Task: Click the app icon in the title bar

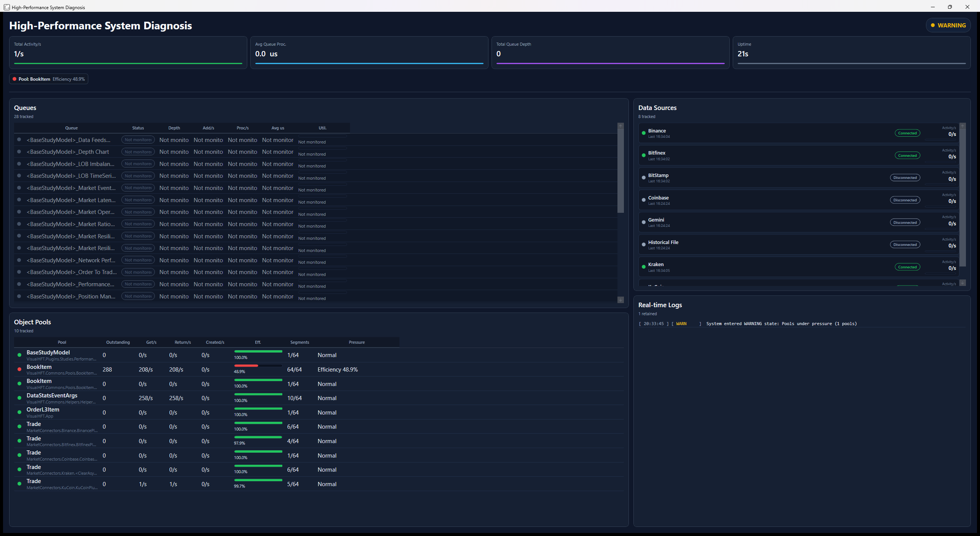Action: 7,7
